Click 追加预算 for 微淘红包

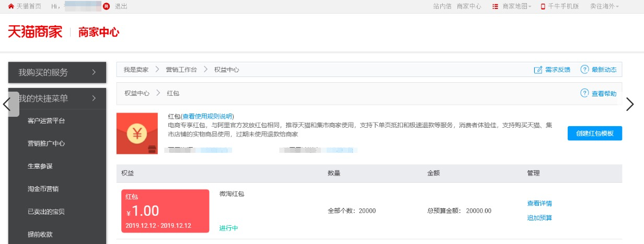pyautogui.click(x=539, y=218)
